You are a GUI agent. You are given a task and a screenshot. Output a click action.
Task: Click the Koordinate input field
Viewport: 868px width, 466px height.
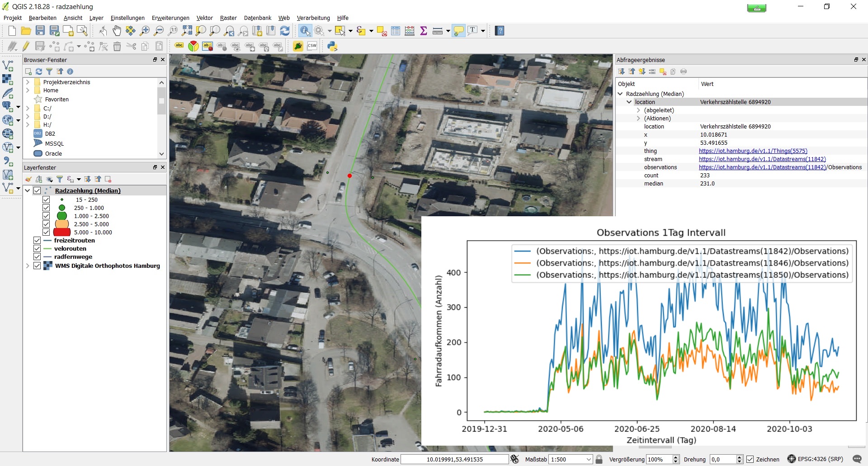click(x=454, y=459)
